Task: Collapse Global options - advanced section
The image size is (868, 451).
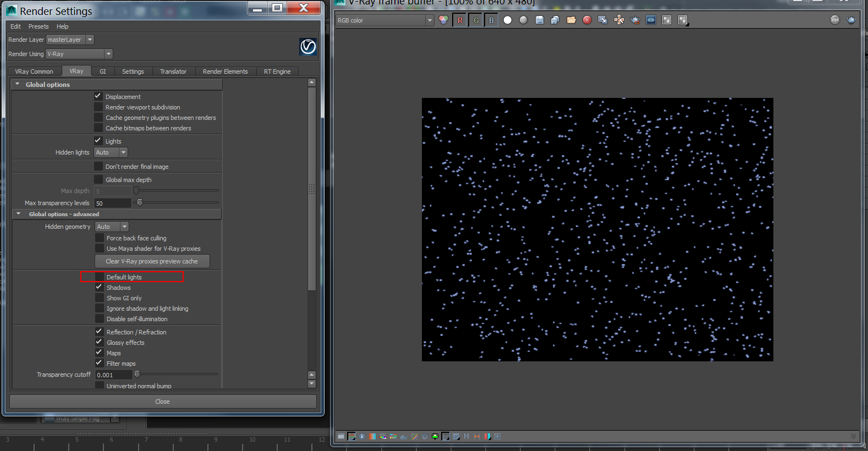Action: click(x=18, y=214)
